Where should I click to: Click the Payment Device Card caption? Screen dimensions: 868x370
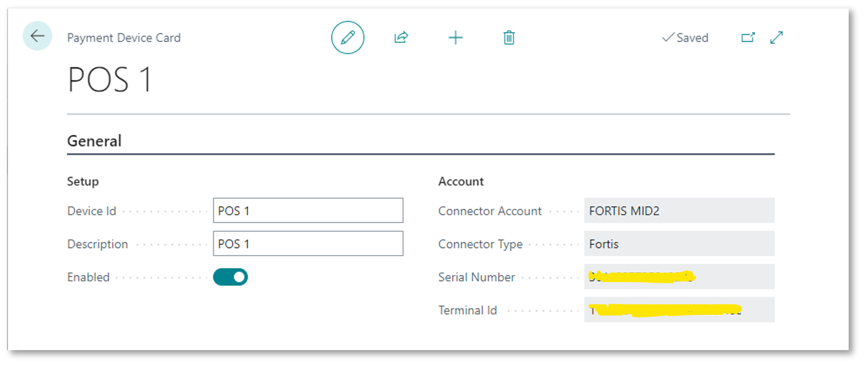(x=124, y=38)
